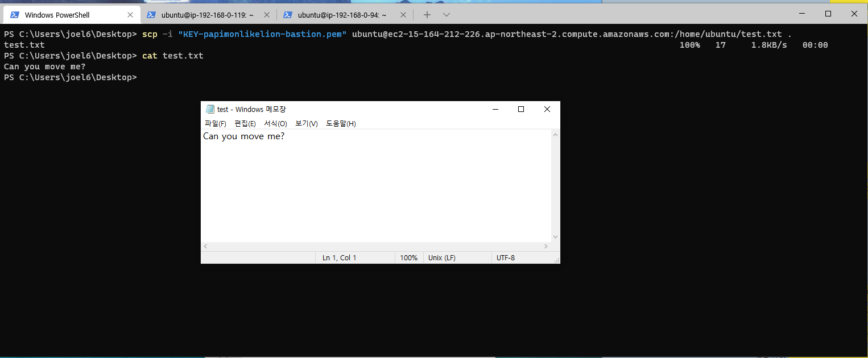Image resolution: width=868 pixels, height=358 pixels.
Task: Maximize the Notepad window
Action: tap(520, 110)
